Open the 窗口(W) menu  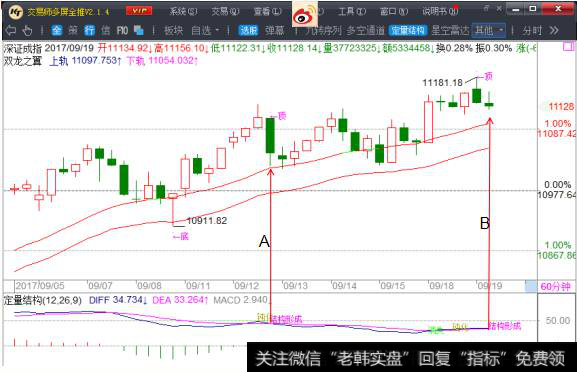394,11
